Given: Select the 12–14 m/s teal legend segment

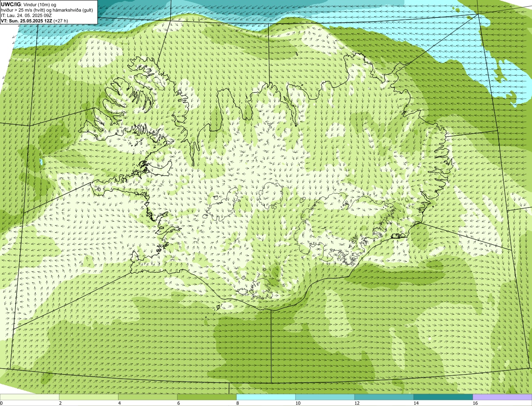Looking at the screenshot, I should [384, 397].
